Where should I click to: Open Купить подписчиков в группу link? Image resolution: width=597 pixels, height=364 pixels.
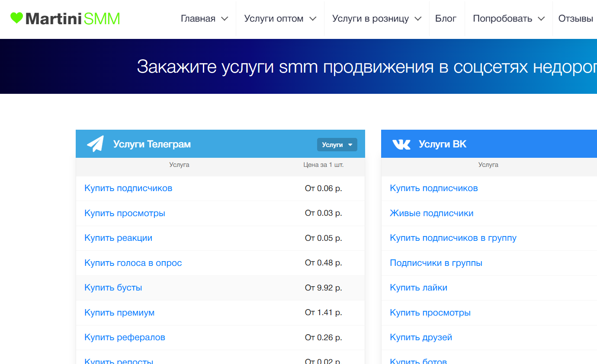click(x=453, y=238)
